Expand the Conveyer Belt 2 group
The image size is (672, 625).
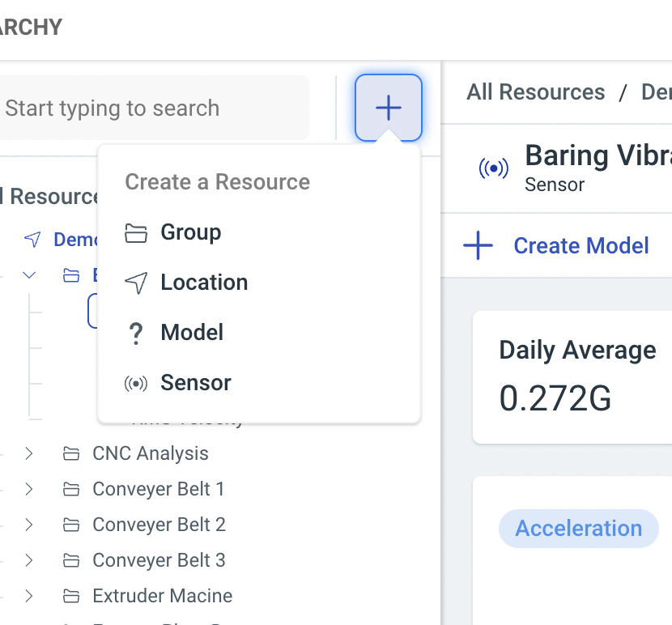coord(28,525)
